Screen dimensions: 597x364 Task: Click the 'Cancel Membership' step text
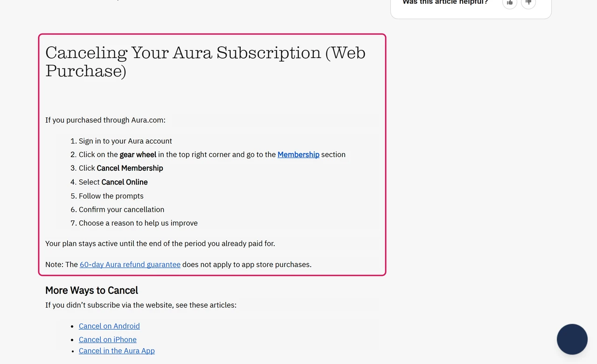coord(130,168)
